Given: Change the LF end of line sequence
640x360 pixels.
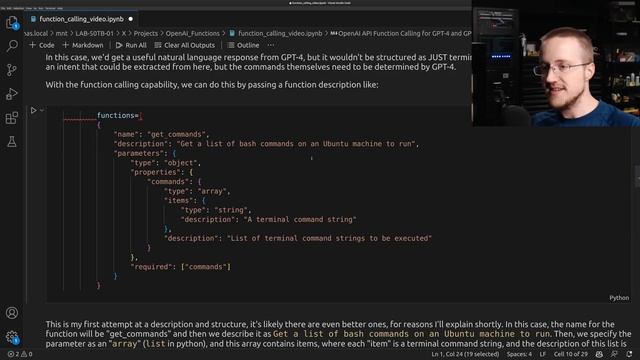Looking at the screenshot, I should [x=542, y=354].
